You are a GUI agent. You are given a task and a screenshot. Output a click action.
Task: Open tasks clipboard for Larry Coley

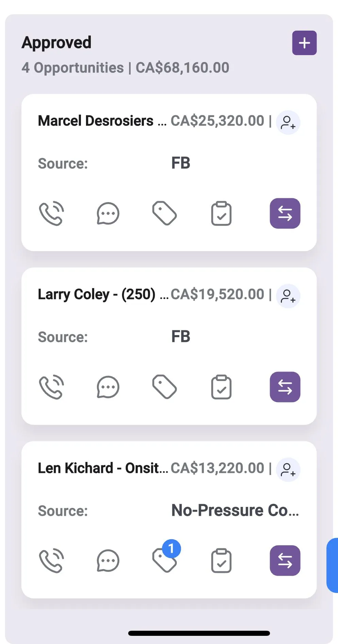[x=221, y=387]
